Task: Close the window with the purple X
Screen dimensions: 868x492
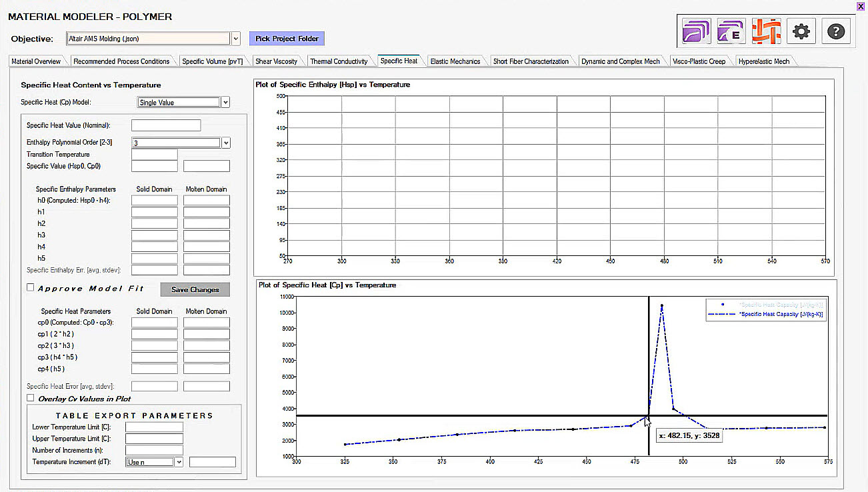Action: point(861,6)
